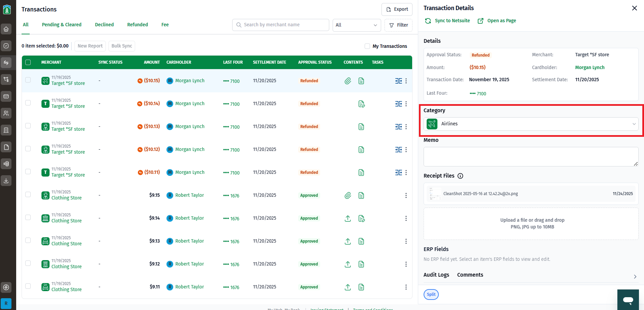Click the Split button

pos(431,294)
